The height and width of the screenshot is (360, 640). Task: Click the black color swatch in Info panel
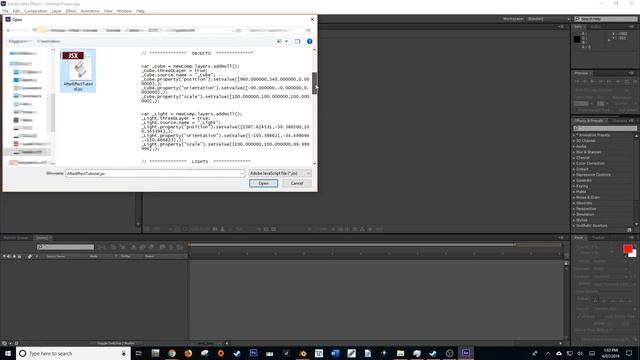click(577, 39)
